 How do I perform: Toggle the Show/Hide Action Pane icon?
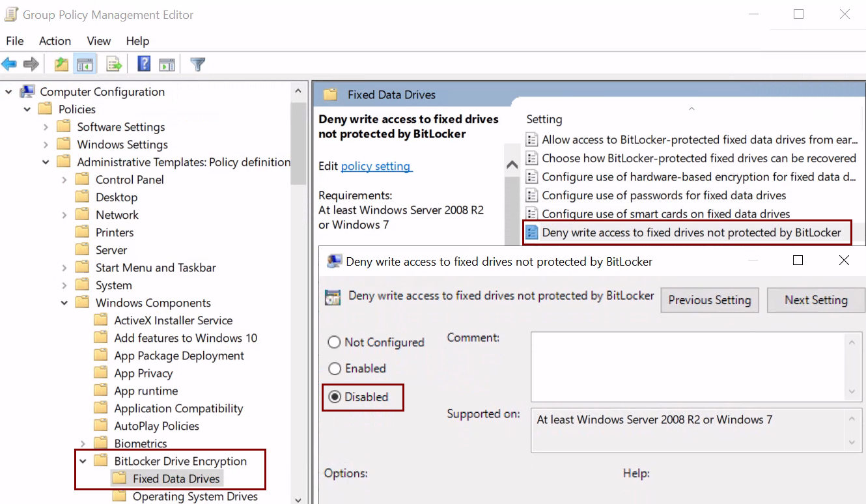(167, 64)
